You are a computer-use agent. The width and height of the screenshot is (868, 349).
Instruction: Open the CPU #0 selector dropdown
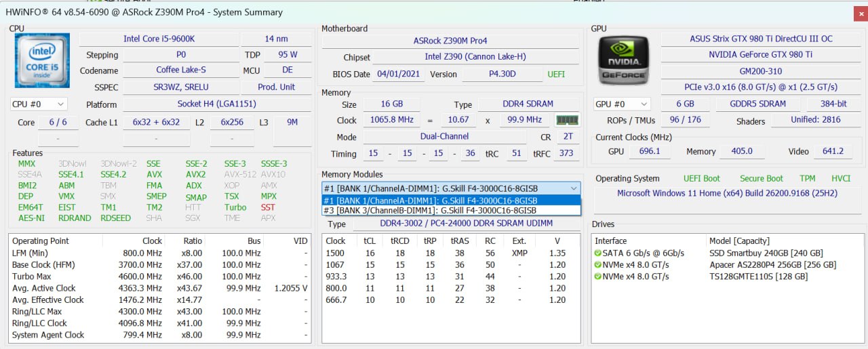coord(39,104)
